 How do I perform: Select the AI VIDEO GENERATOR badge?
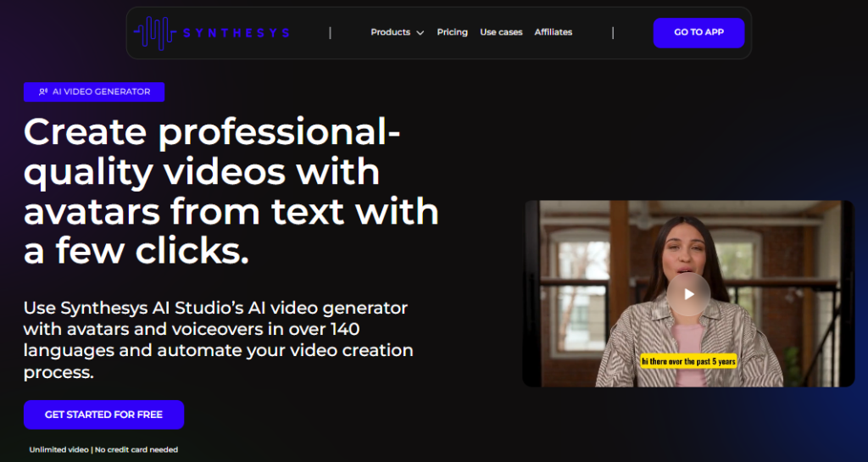pyautogui.click(x=94, y=92)
